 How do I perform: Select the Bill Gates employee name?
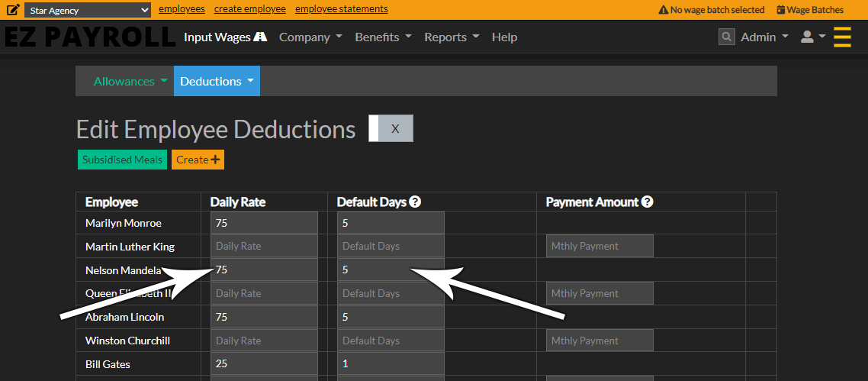108,364
